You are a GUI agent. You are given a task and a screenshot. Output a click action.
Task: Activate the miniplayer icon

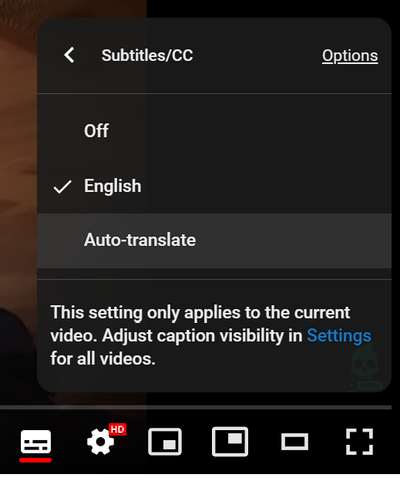click(165, 442)
